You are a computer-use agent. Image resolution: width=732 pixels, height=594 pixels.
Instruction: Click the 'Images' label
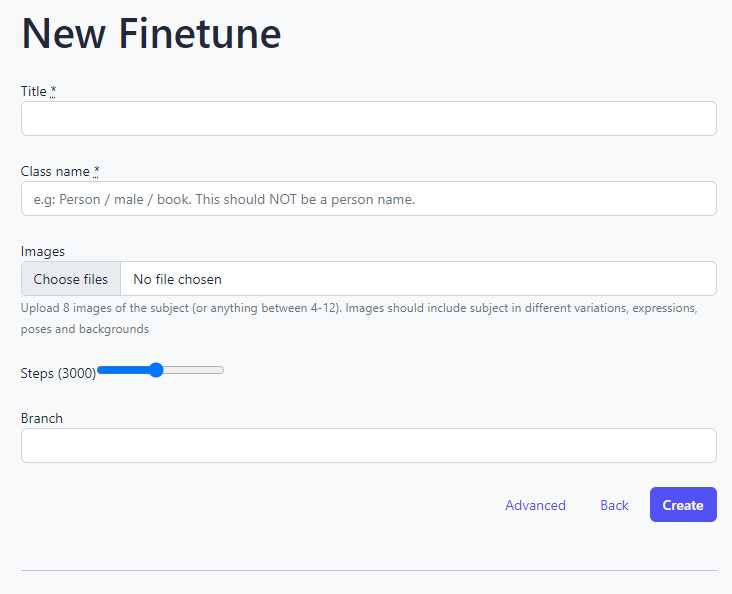click(42, 251)
